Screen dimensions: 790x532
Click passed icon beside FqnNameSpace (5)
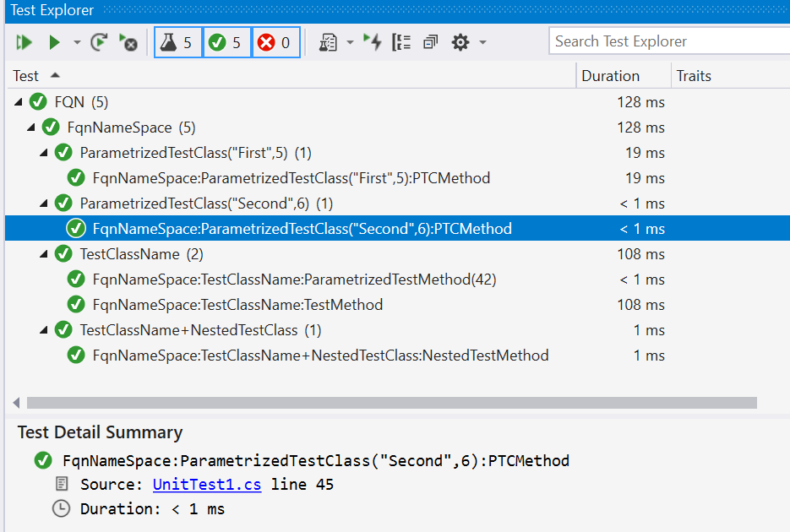tap(51, 127)
